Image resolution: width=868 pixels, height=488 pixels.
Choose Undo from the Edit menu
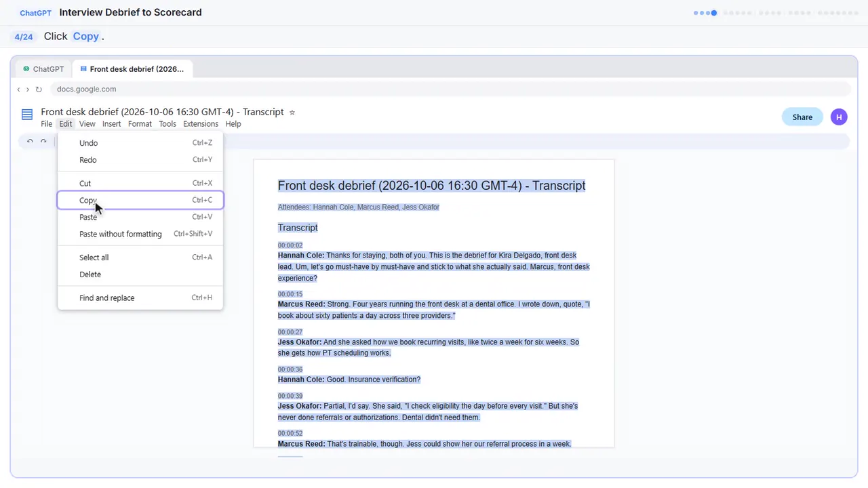click(x=140, y=143)
